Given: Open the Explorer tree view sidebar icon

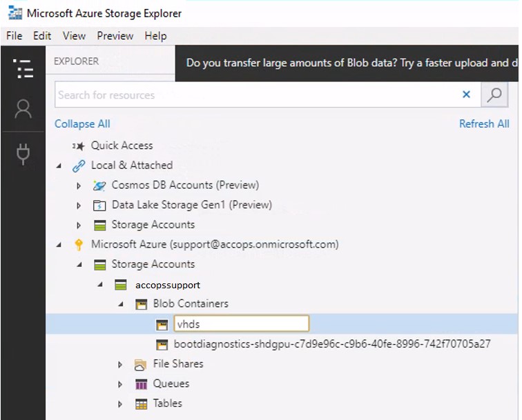Looking at the screenshot, I should pos(23,68).
